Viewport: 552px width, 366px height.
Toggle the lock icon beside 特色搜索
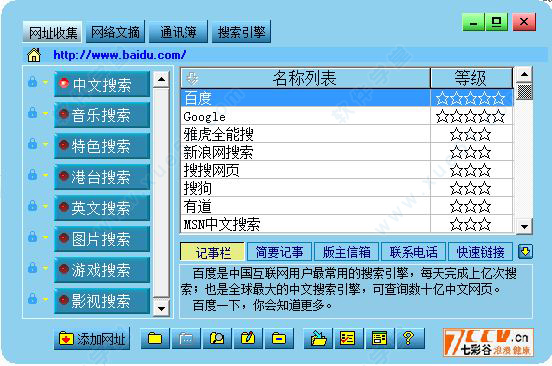point(32,144)
